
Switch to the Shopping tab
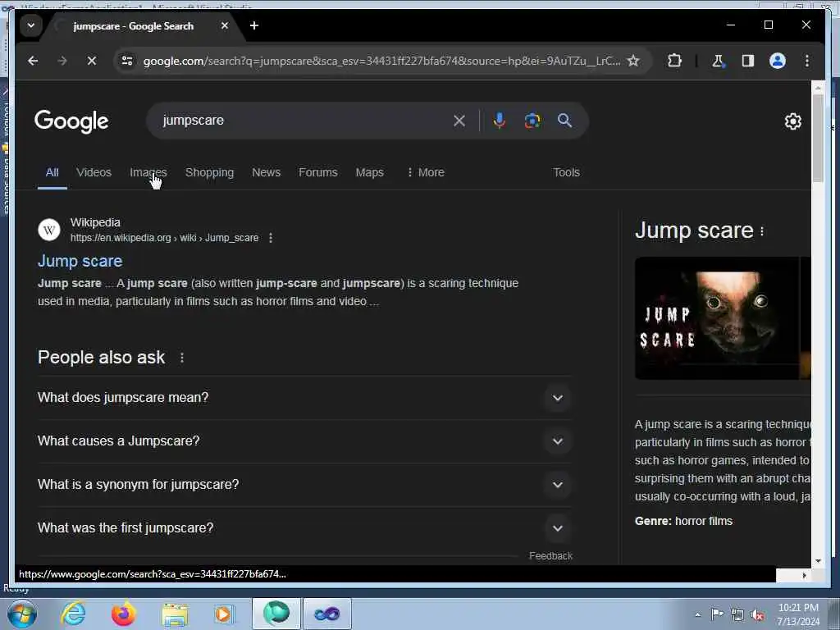pos(209,172)
